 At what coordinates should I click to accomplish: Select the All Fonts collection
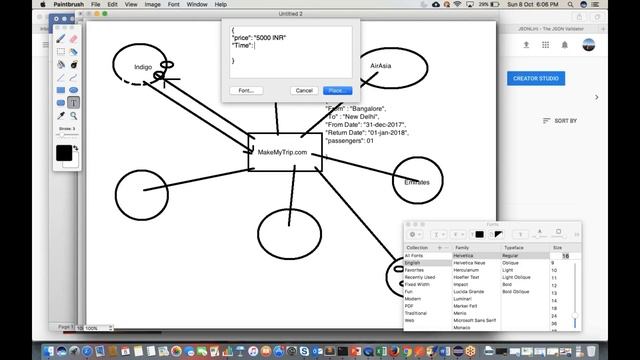(414, 256)
